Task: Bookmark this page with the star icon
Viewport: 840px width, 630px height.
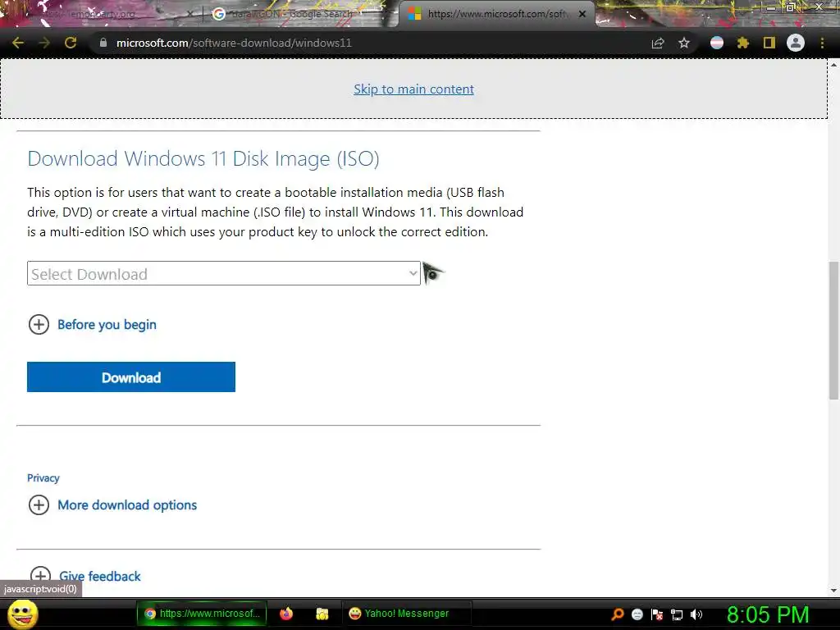Action: pos(683,43)
